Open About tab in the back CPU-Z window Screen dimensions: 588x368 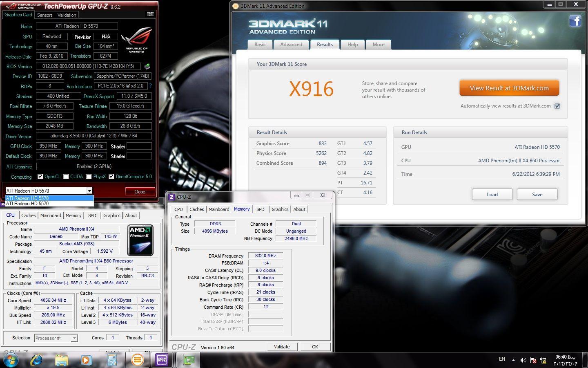(131, 215)
